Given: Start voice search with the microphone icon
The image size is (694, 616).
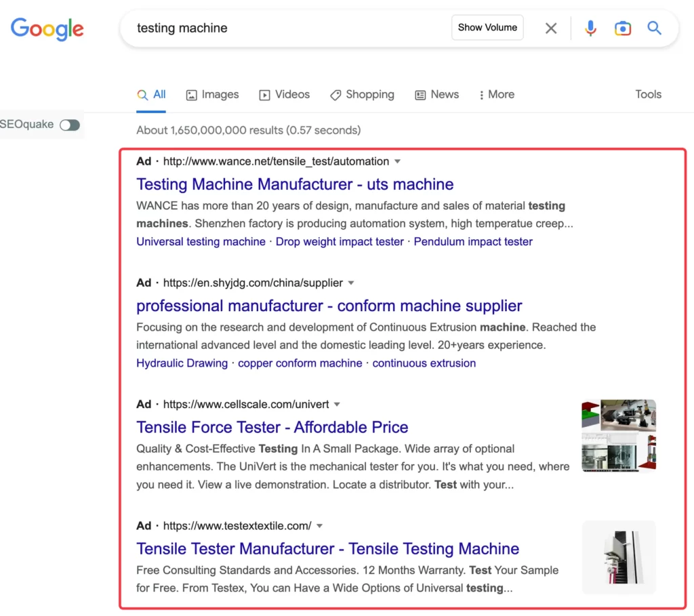Looking at the screenshot, I should point(590,28).
